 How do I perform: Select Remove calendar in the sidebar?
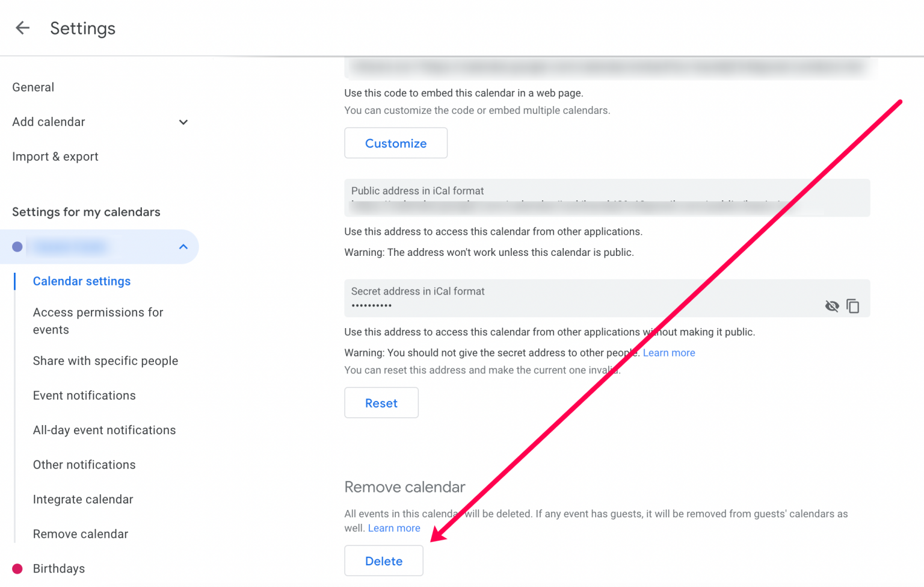coord(80,533)
